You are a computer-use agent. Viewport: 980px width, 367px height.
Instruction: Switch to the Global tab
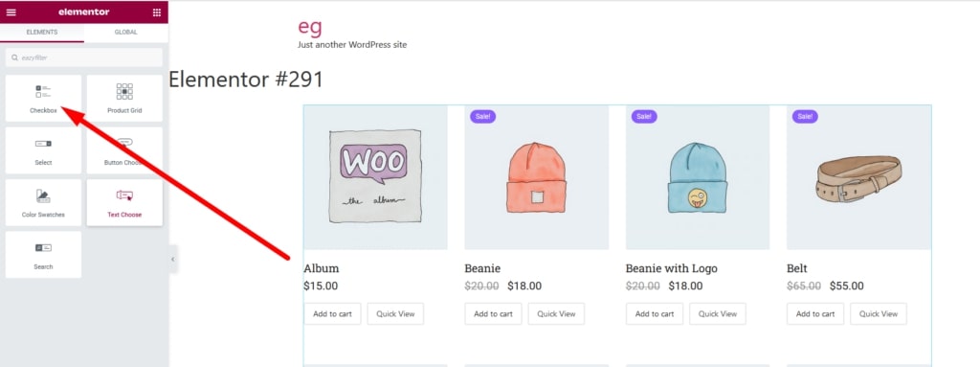[125, 32]
